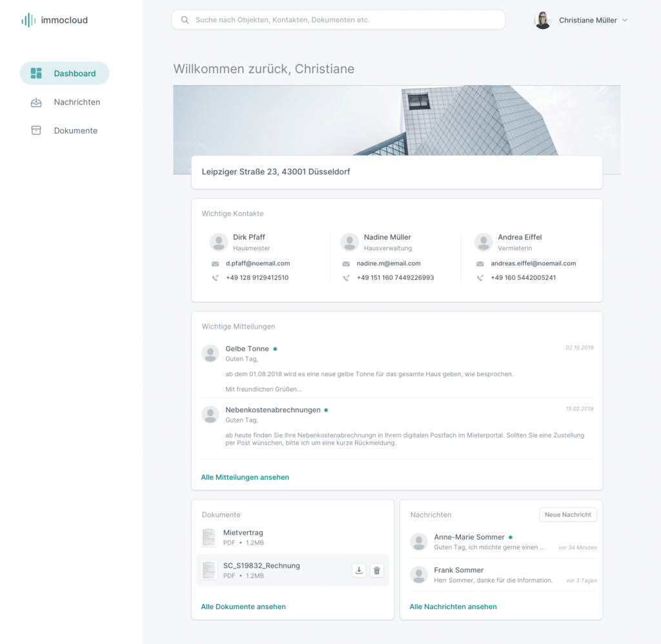Screen dimensions: 661x644
Task: Click the address Leipziger Straße 23, 43001 Düsseldorf
Action: point(276,172)
